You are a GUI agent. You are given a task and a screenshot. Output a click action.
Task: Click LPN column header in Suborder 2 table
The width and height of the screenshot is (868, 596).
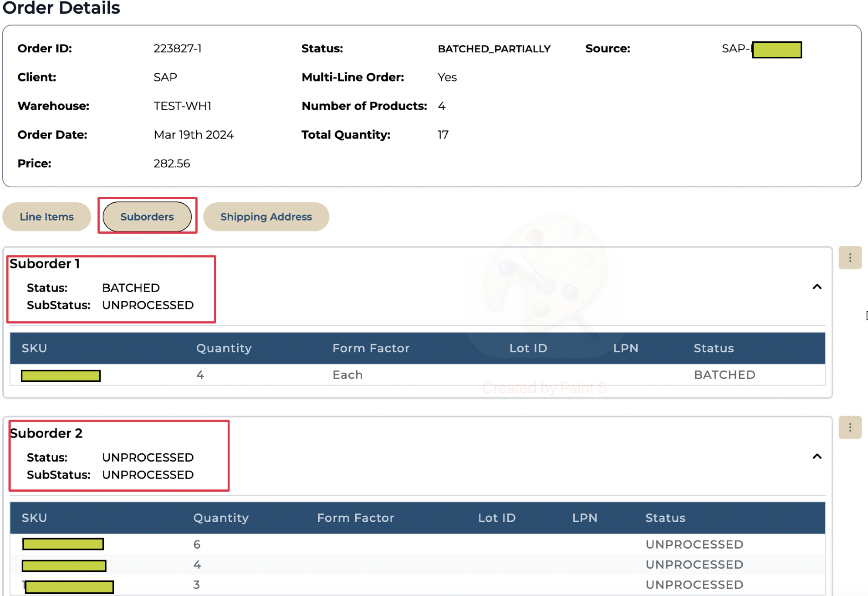click(584, 518)
